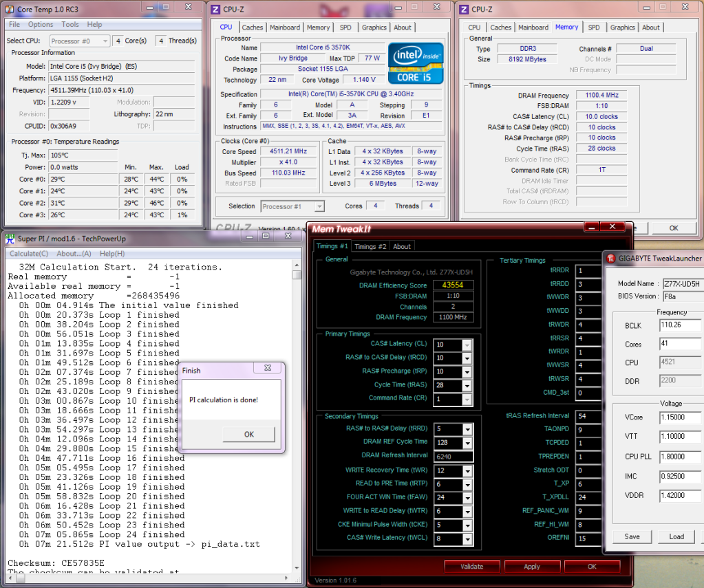704x588 pixels.
Task: Click the Save button in TweakLauncher
Action: (632, 536)
